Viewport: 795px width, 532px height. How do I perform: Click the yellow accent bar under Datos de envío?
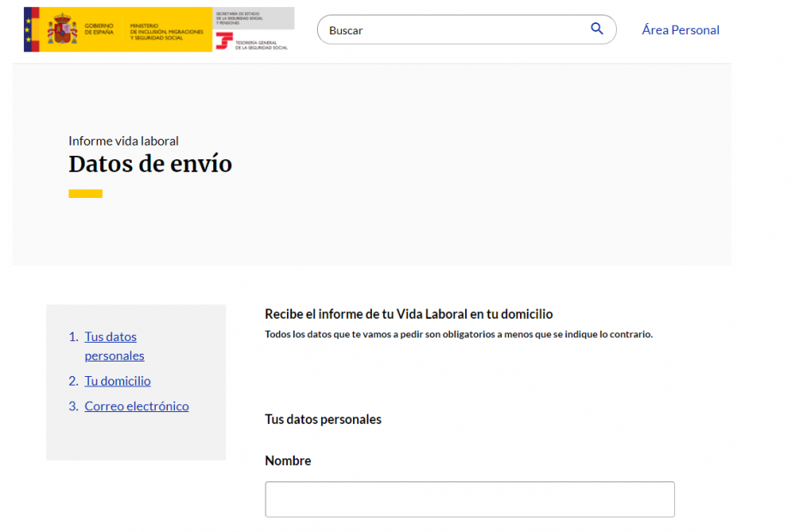coord(85,194)
